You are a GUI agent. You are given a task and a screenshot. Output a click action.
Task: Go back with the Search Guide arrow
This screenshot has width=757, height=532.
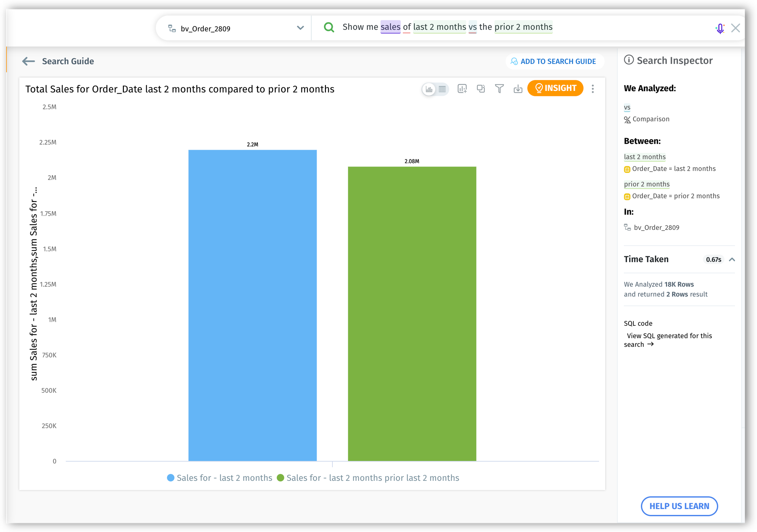coord(29,61)
